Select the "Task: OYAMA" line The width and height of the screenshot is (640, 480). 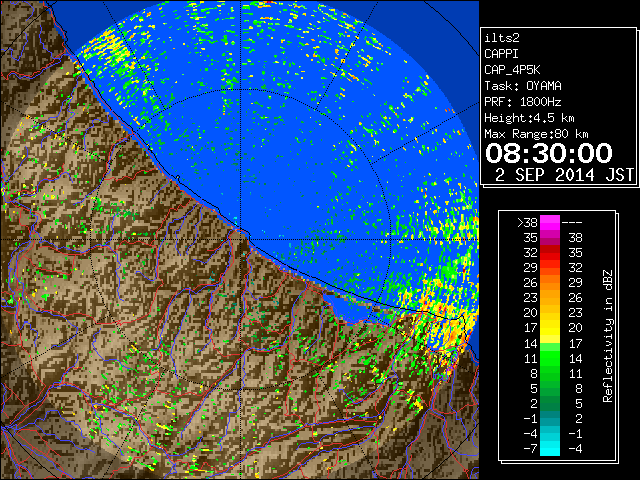[x=523, y=86]
